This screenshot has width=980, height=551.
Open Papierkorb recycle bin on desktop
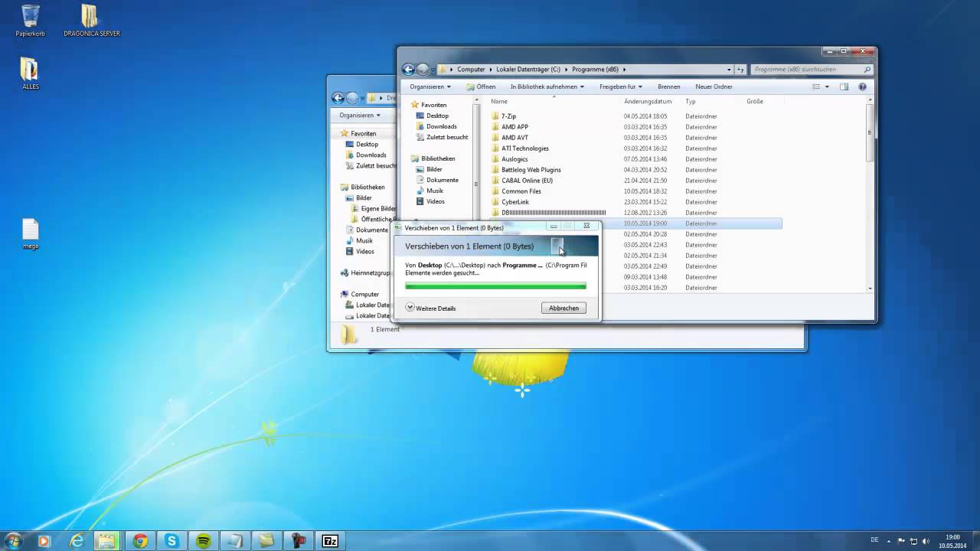[x=31, y=21]
